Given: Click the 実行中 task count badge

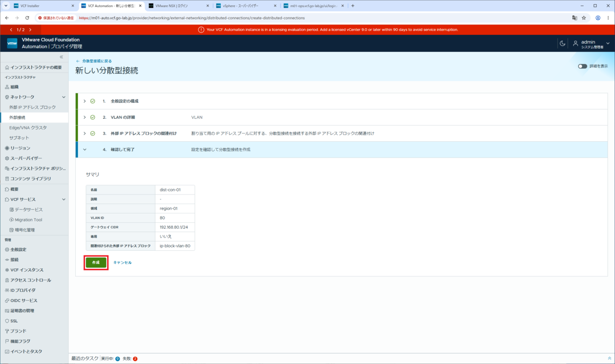Looking at the screenshot, I should [x=117, y=359].
